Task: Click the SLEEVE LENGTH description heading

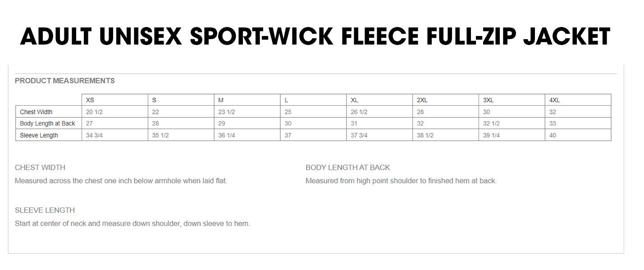Action: (x=45, y=210)
